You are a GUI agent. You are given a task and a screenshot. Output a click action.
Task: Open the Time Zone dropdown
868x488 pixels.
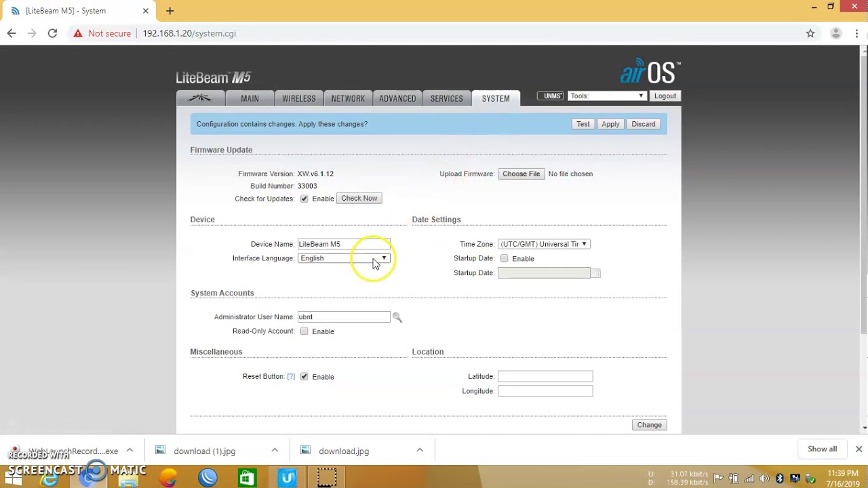point(544,244)
